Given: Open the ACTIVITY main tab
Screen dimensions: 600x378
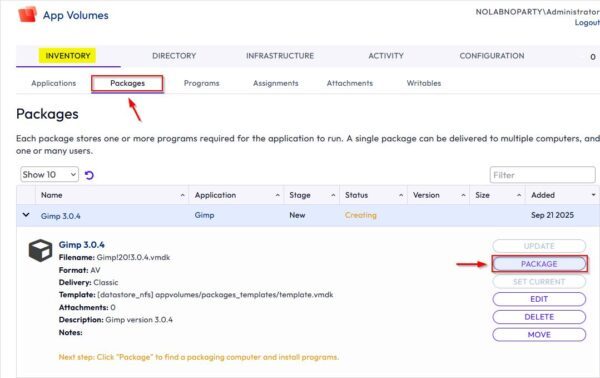Looking at the screenshot, I should [386, 56].
